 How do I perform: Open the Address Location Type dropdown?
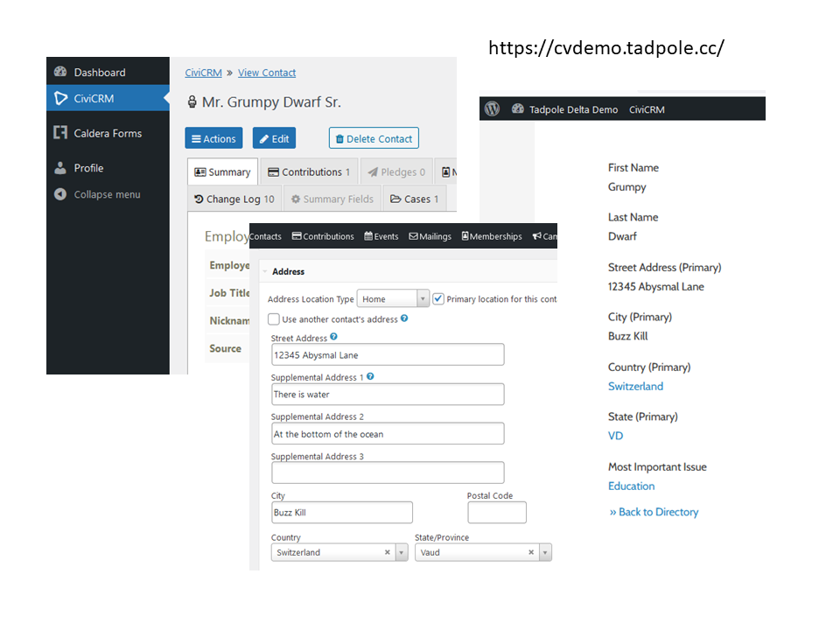(x=393, y=299)
